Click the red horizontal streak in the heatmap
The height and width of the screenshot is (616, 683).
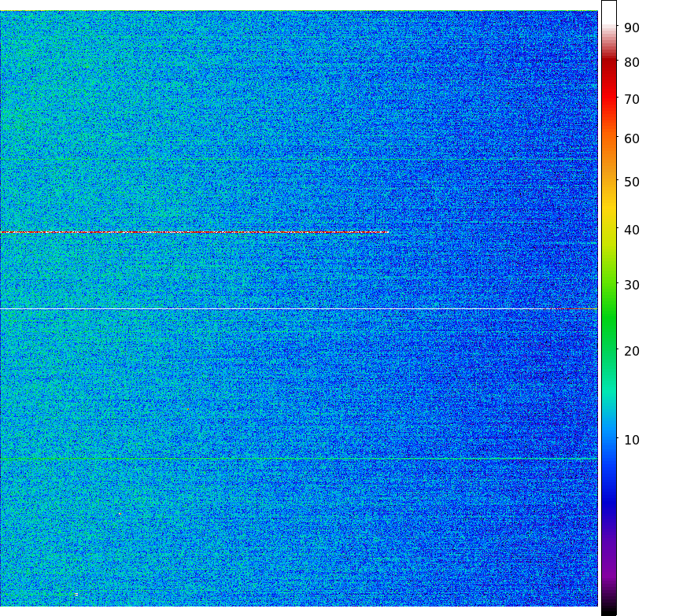(193, 232)
